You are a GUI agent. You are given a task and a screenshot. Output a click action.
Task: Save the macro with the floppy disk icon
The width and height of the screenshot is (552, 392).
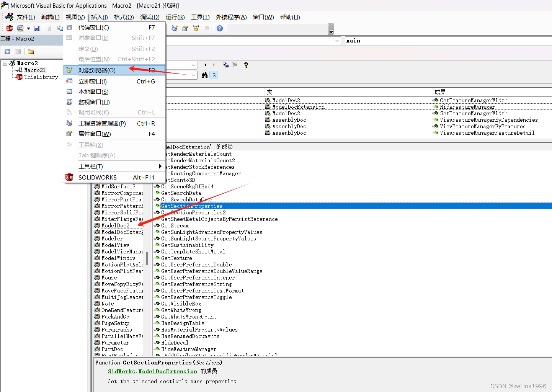click(37, 28)
